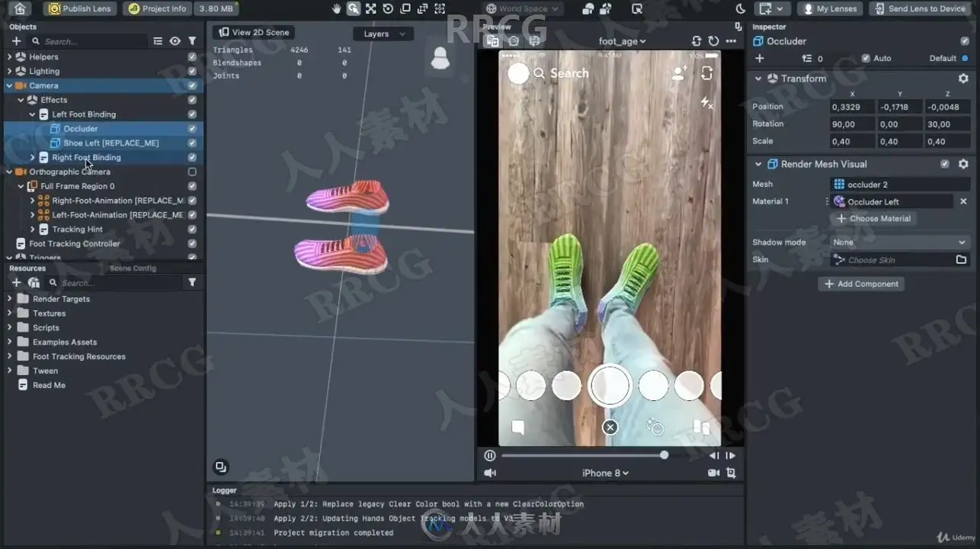Toggle Lighting object enabled checkbox
The image size is (980, 549).
point(192,71)
